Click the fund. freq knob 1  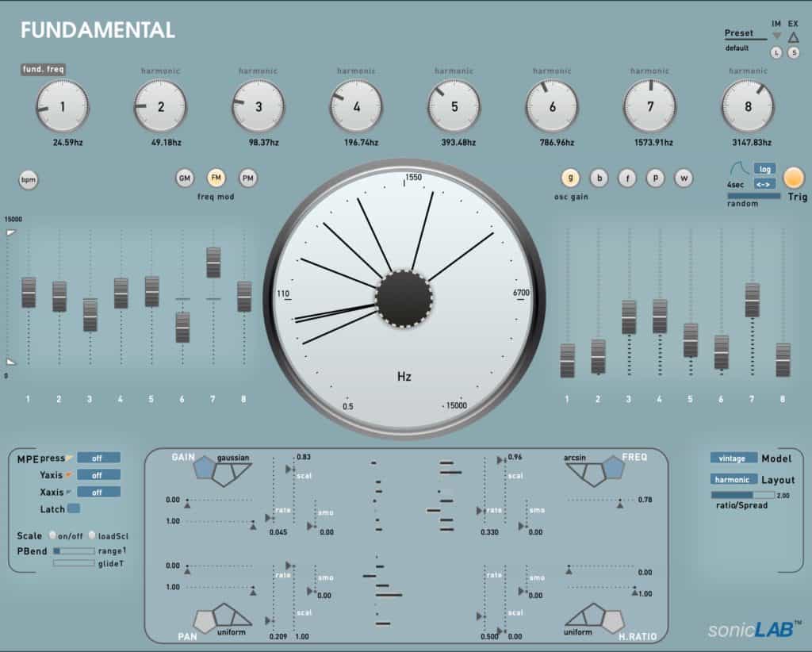pyautogui.click(x=62, y=106)
